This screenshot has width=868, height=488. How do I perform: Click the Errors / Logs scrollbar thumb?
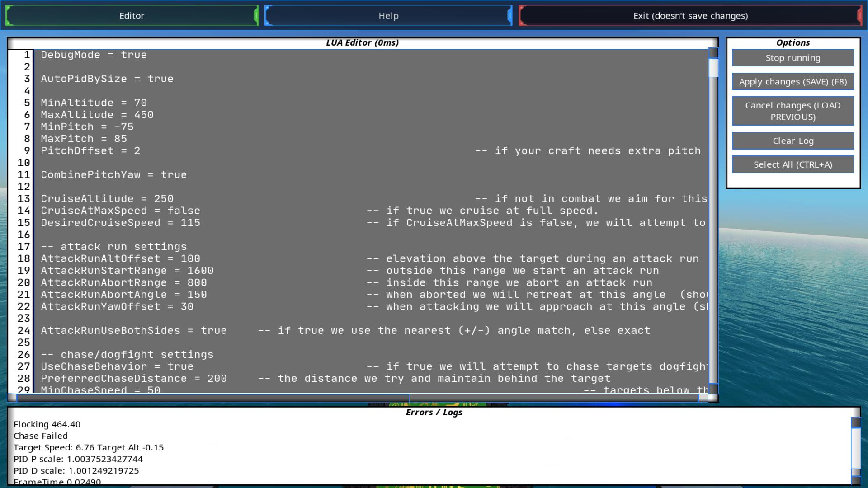coord(855,447)
